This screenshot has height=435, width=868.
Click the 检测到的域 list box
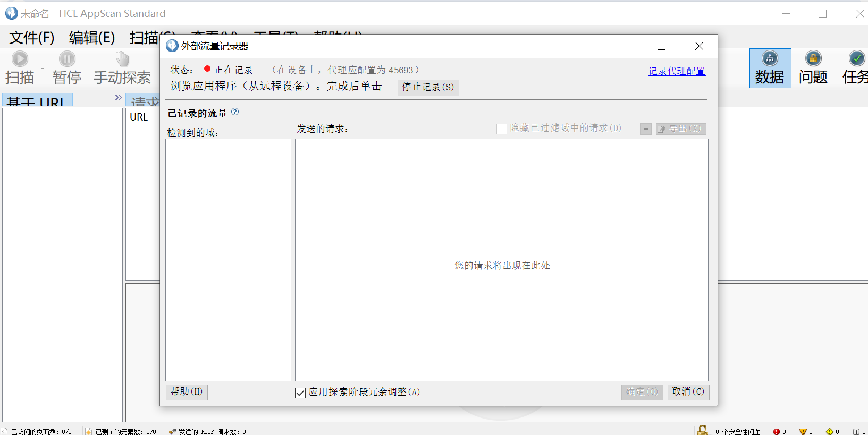pyautogui.click(x=229, y=260)
